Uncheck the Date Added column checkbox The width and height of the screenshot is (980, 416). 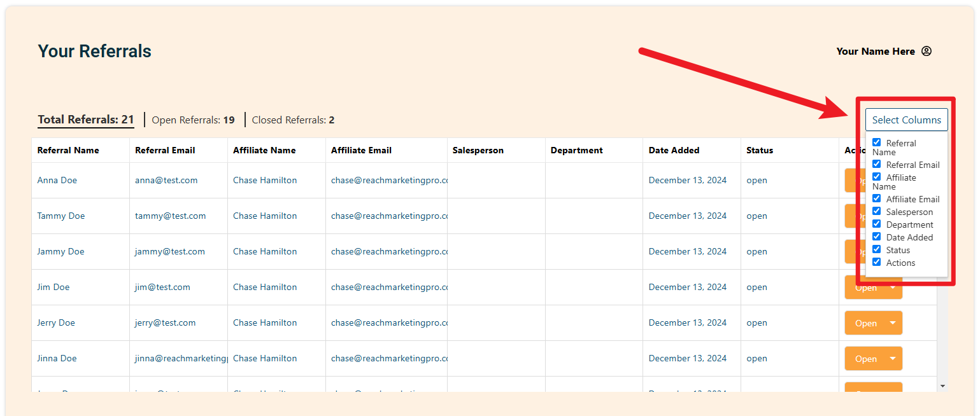point(877,237)
